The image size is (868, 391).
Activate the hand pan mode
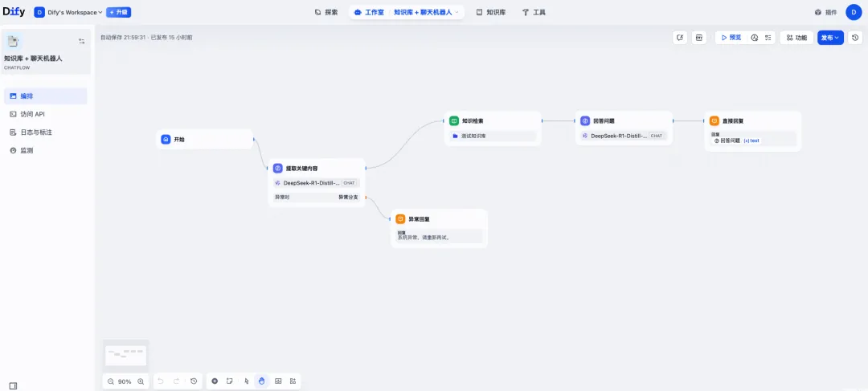(x=262, y=381)
